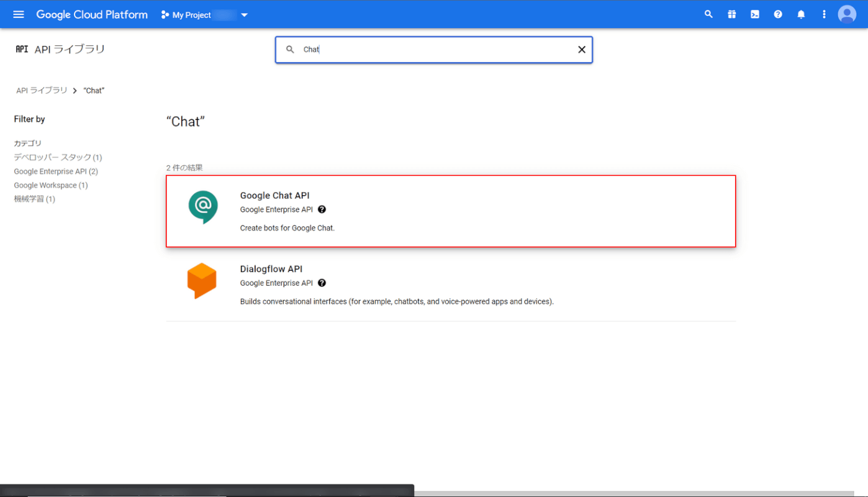Click the horizontal scrollbar at the bottom
Image resolution: width=868 pixels, height=497 pixels.
click(x=633, y=494)
